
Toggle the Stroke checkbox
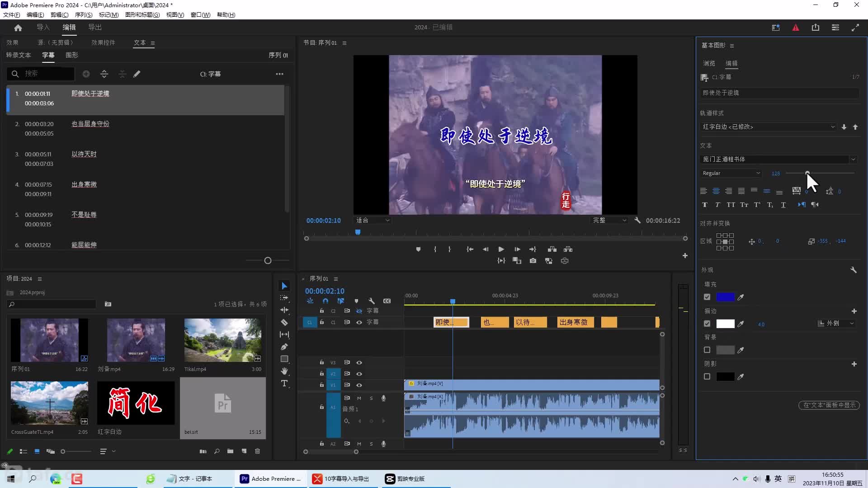pyautogui.click(x=707, y=324)
